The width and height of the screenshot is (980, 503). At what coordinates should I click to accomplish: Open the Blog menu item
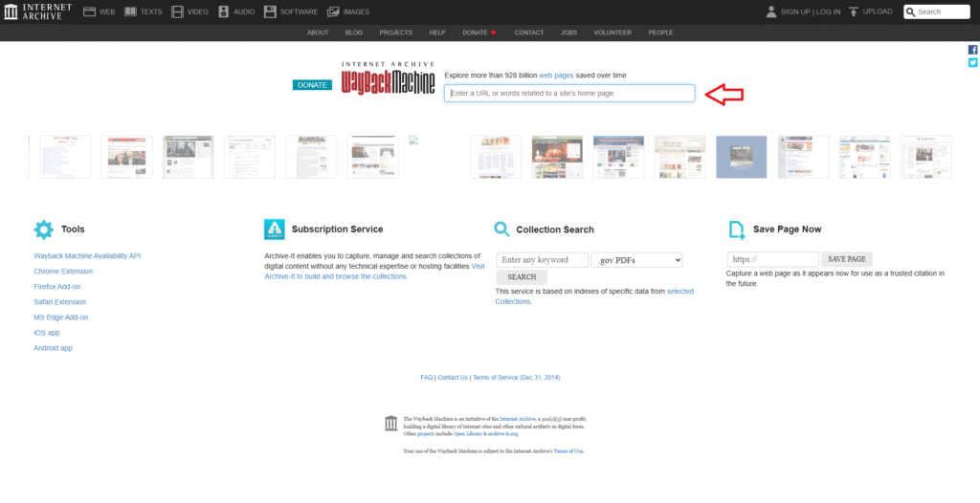click(354, 33)
